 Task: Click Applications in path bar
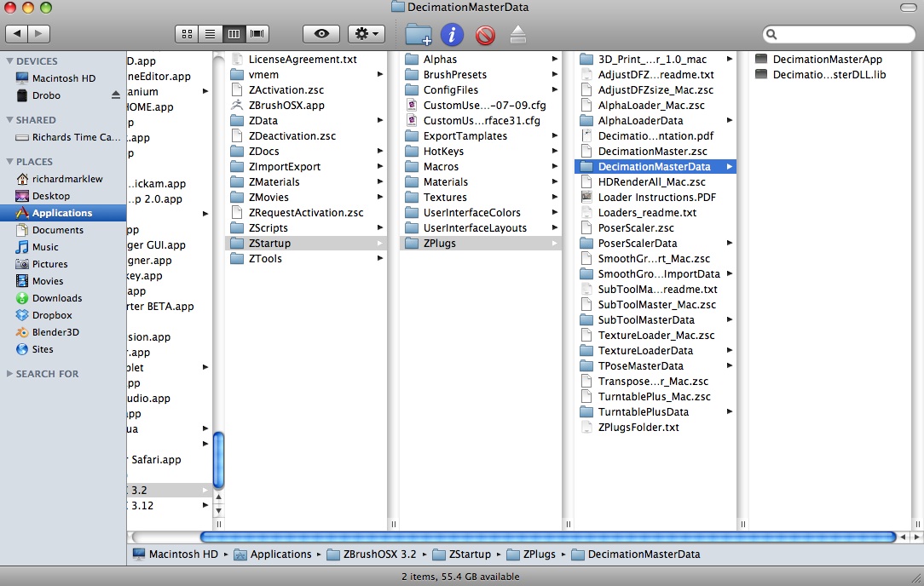point(272,554)
